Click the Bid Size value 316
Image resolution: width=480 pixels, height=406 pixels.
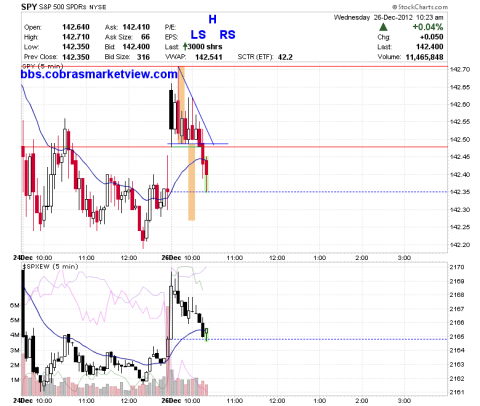click(143, 57)
